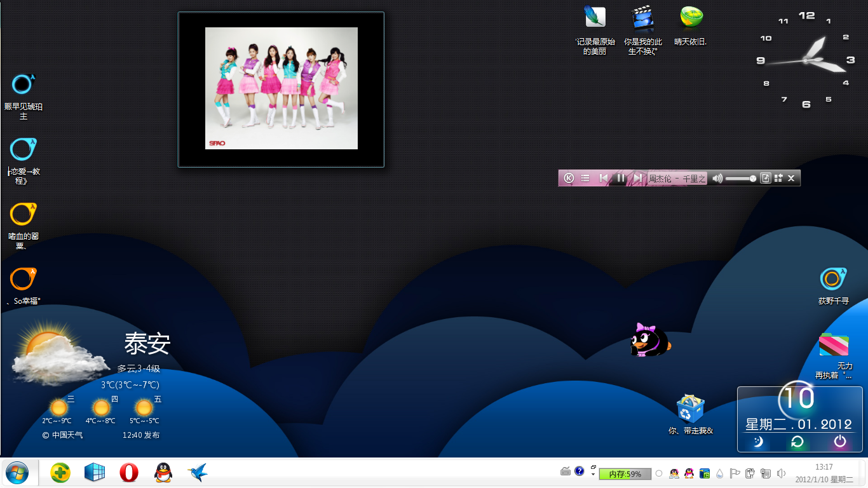Click the date number 10 in calendar gadget

tap(798, 398)
